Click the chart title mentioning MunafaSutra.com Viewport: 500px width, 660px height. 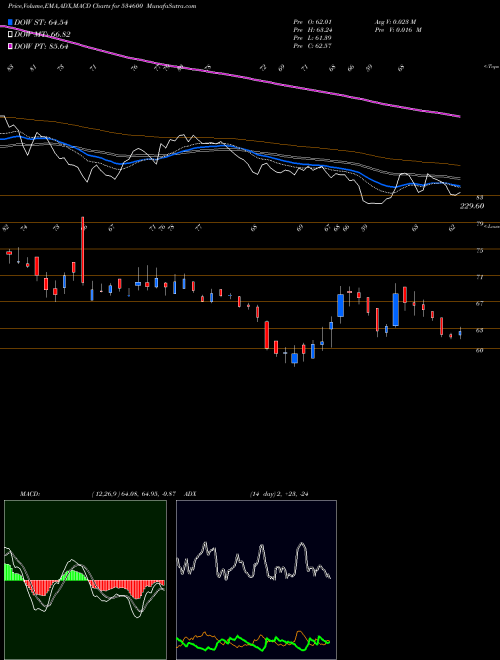point(101,6)
